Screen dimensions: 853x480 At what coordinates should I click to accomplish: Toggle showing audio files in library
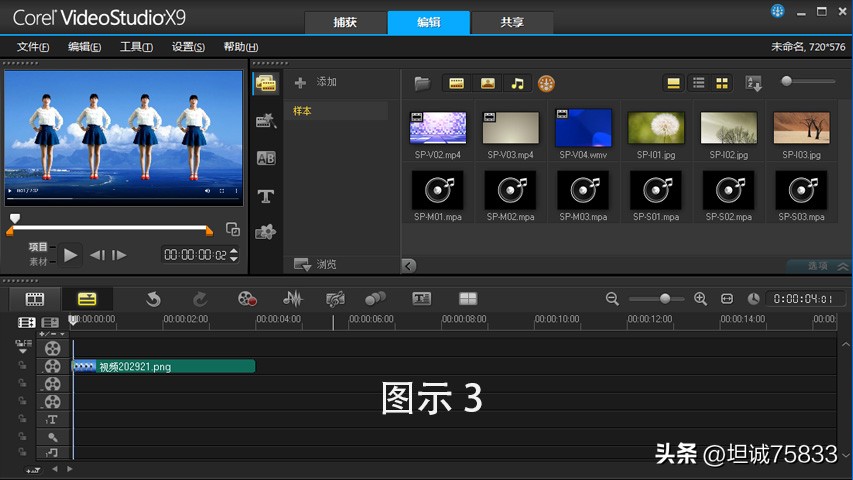(517, 83)
